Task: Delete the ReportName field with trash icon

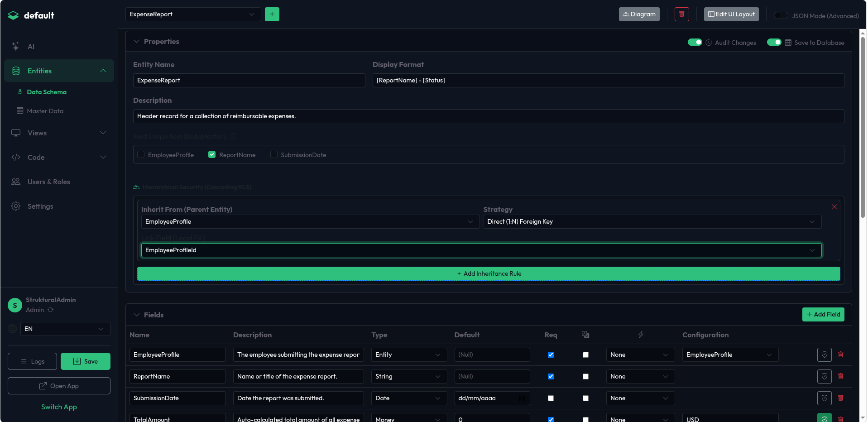Action: [840, 376]
